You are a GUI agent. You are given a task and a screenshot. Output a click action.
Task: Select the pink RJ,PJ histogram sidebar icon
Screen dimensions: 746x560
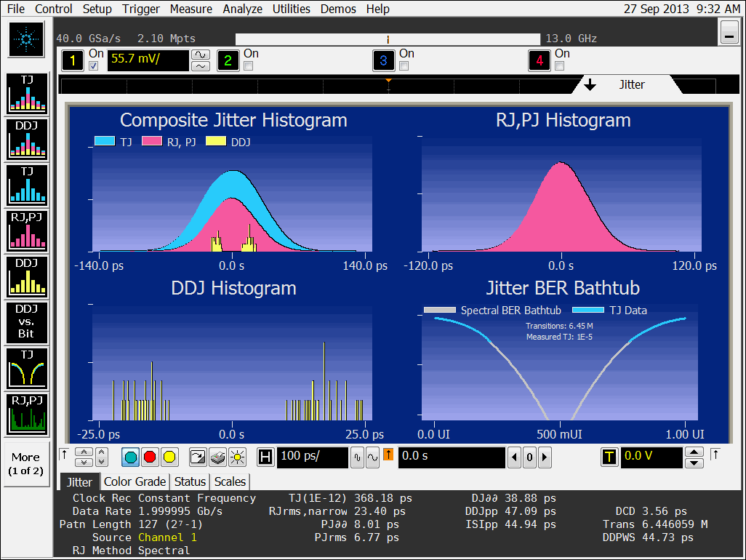(27, 231)
